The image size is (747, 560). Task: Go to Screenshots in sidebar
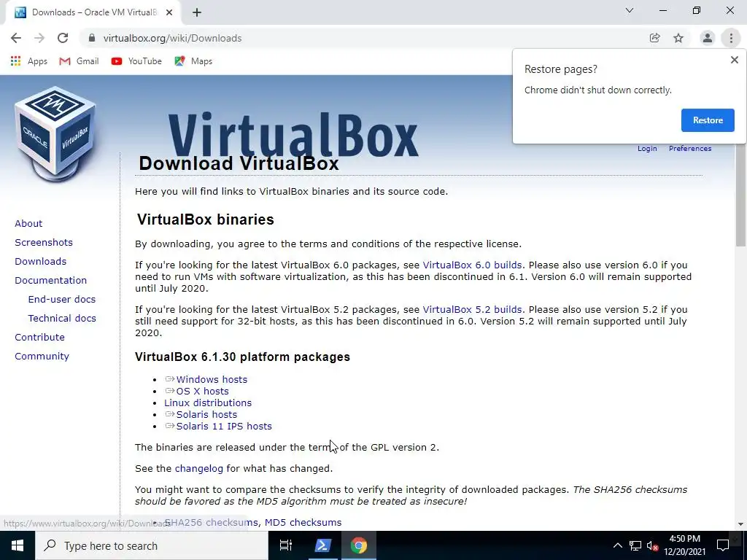click(x=44, y=242)
